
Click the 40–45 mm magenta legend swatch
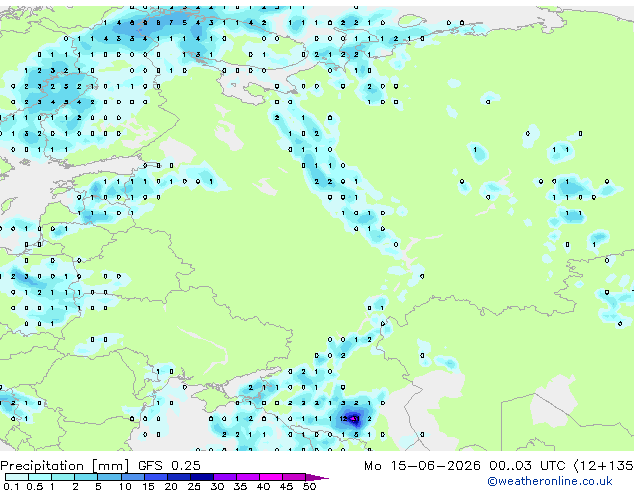[x=271, y=477]
